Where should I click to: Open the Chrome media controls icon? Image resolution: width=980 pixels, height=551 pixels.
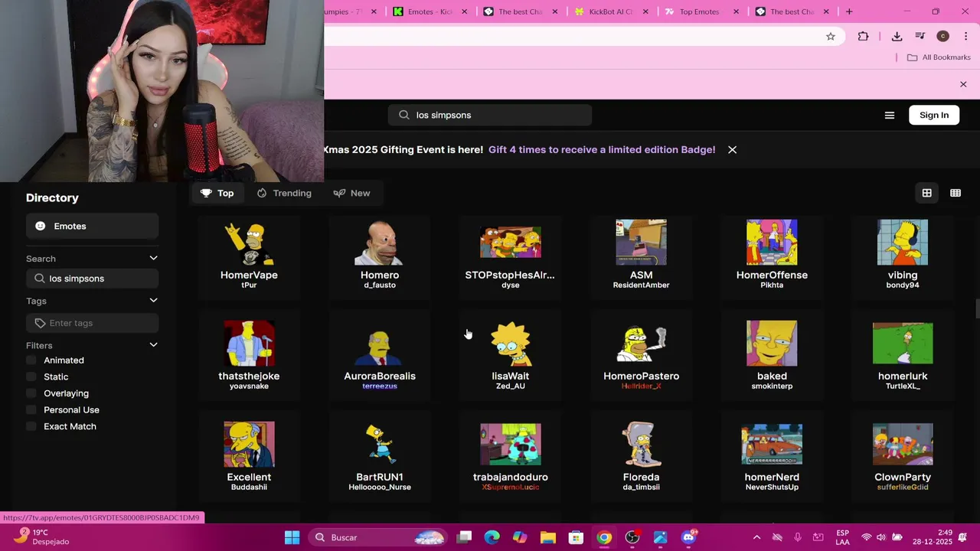coord(920,36)
